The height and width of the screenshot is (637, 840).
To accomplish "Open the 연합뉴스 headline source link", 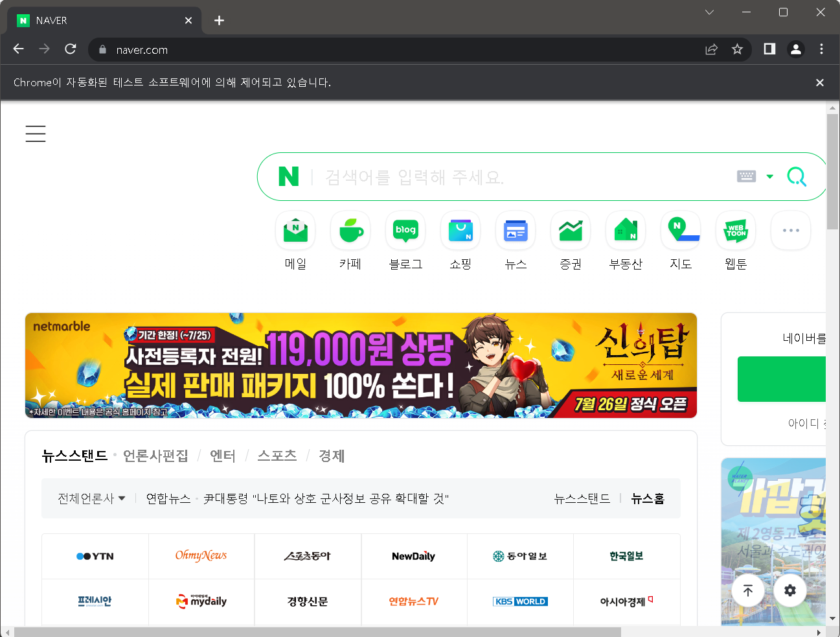I will (168, 498).
